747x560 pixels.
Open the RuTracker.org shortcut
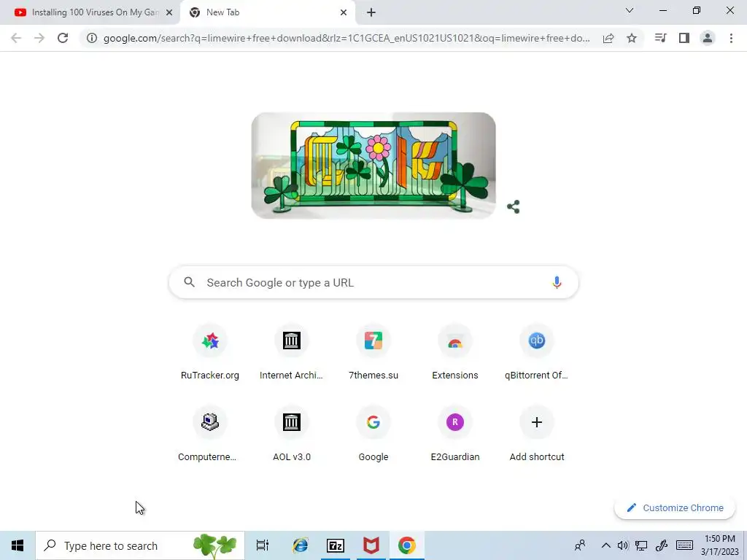(210, 352)
